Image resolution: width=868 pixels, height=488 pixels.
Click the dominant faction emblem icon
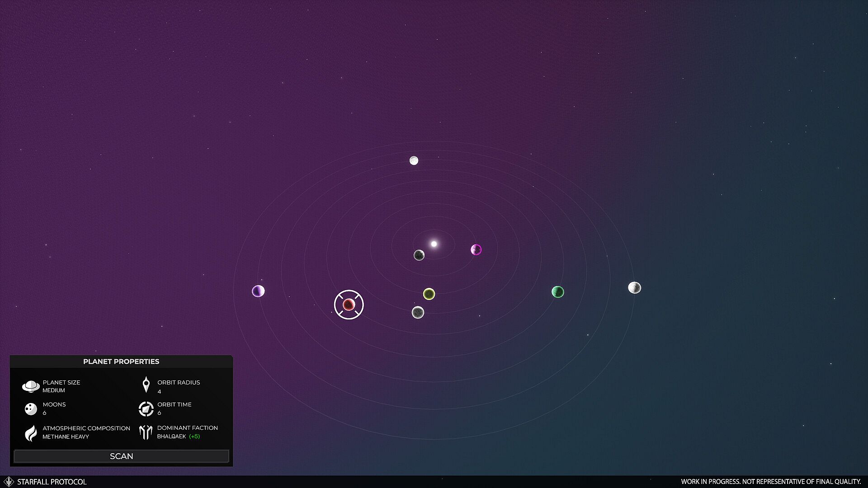(x=146, y=432)
